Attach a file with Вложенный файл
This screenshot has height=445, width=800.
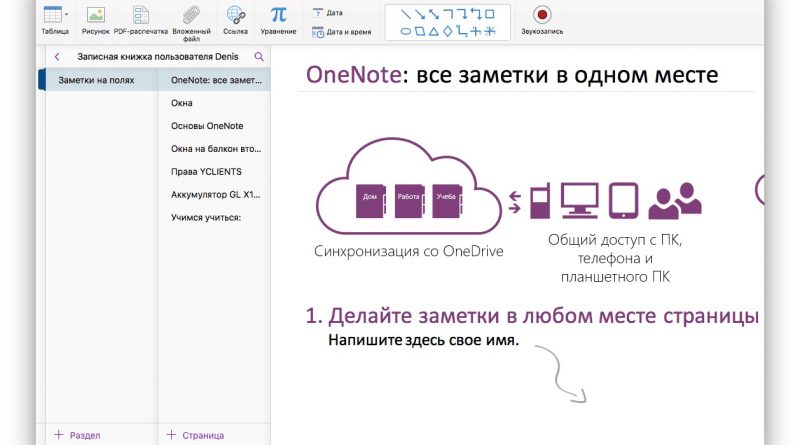[x=191, y=15]
